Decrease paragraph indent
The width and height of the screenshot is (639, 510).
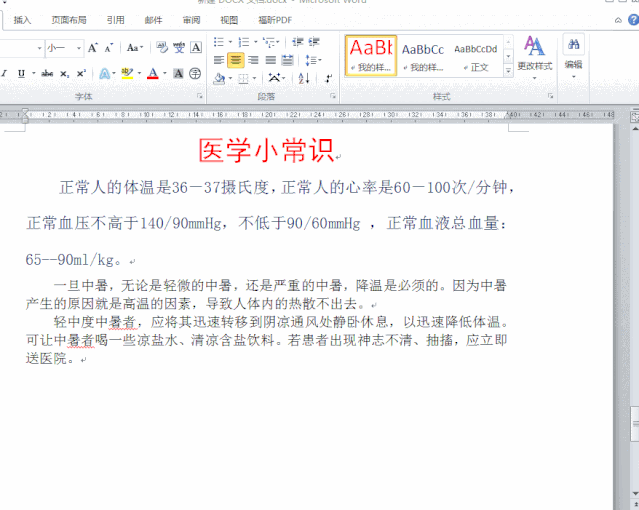coord(298,42)
